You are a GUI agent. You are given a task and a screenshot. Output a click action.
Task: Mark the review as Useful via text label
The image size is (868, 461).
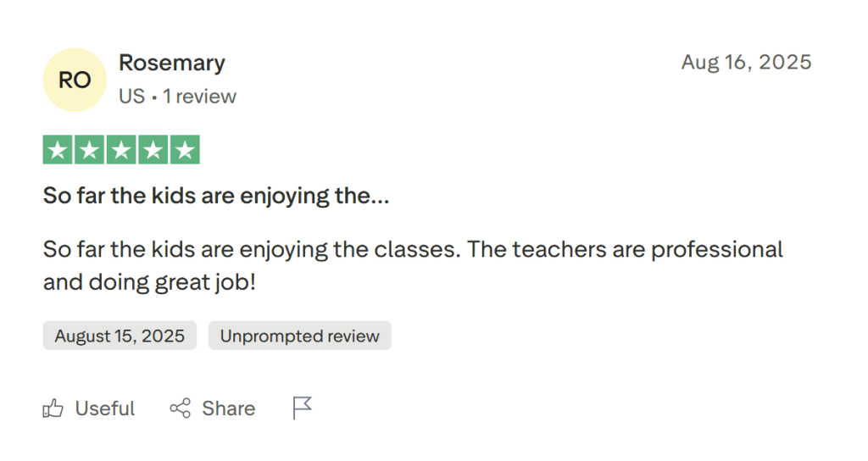(105, 408)
